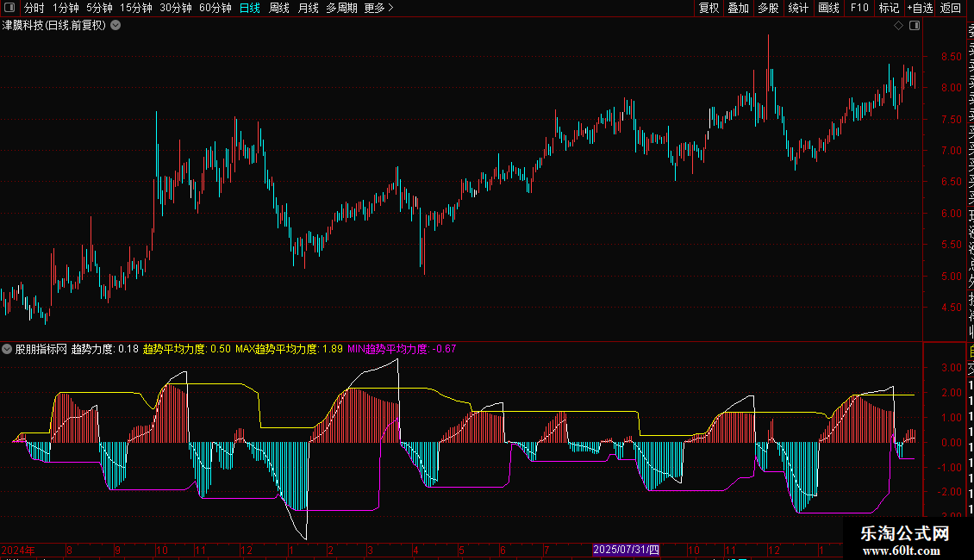Switch to the 月线 monthly chart

coord(308,8)
